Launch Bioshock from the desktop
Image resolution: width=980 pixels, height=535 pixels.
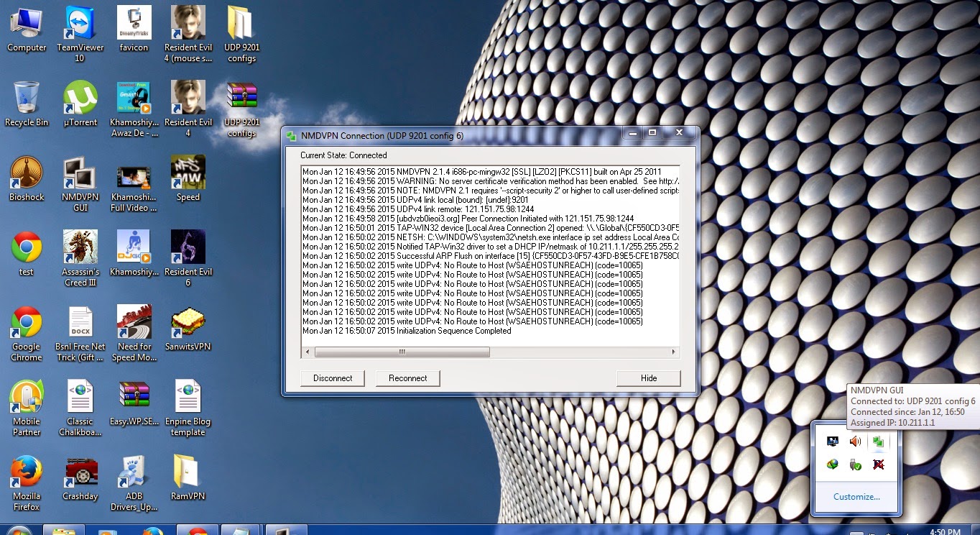click(x=27, y=179)
